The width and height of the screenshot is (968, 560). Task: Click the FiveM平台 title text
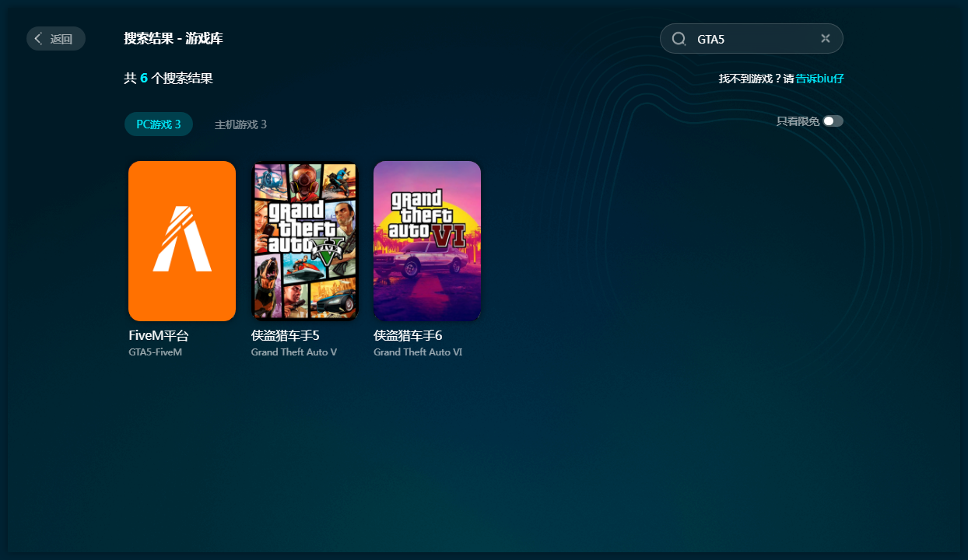159,336
